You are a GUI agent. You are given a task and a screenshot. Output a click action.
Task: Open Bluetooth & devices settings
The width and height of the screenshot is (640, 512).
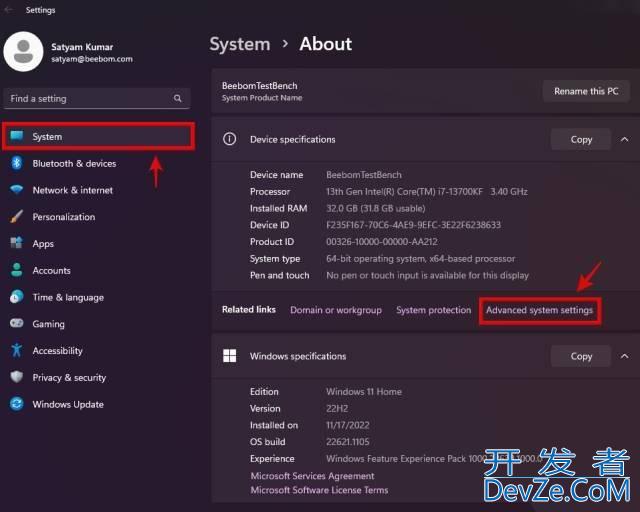click(x=98, y=163)
